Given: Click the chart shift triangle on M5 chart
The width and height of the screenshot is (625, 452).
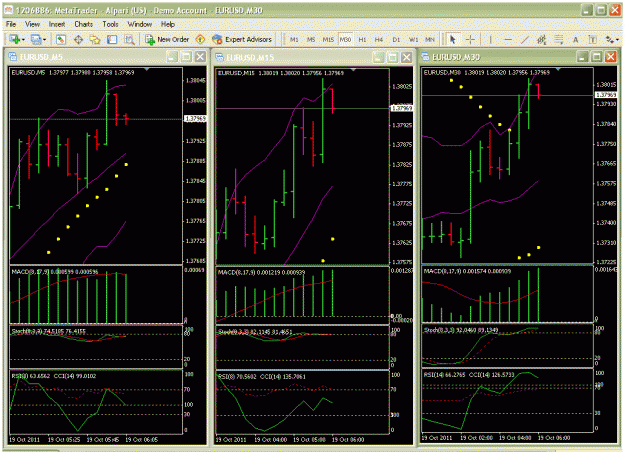Looking at the screenshot, I should [147, 69].
